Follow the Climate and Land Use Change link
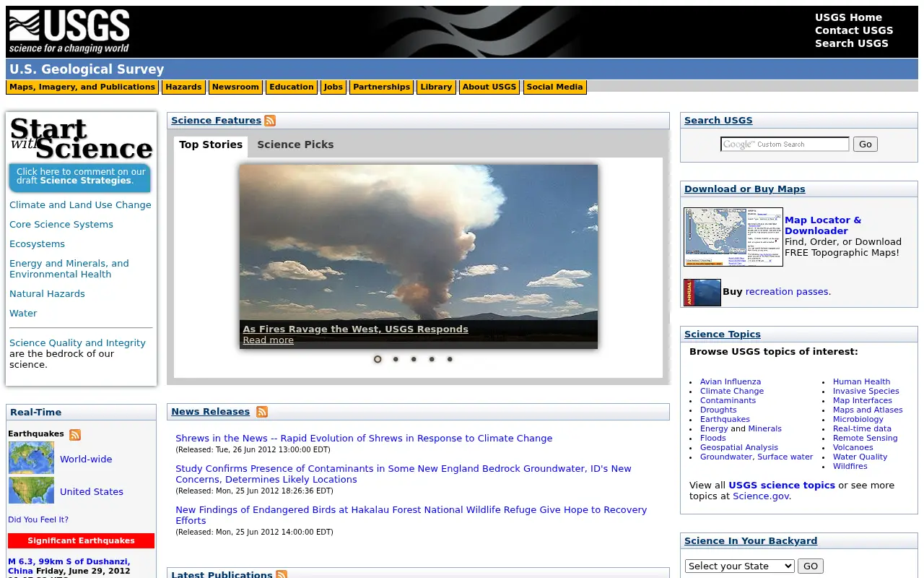 (x=80, y=205)
